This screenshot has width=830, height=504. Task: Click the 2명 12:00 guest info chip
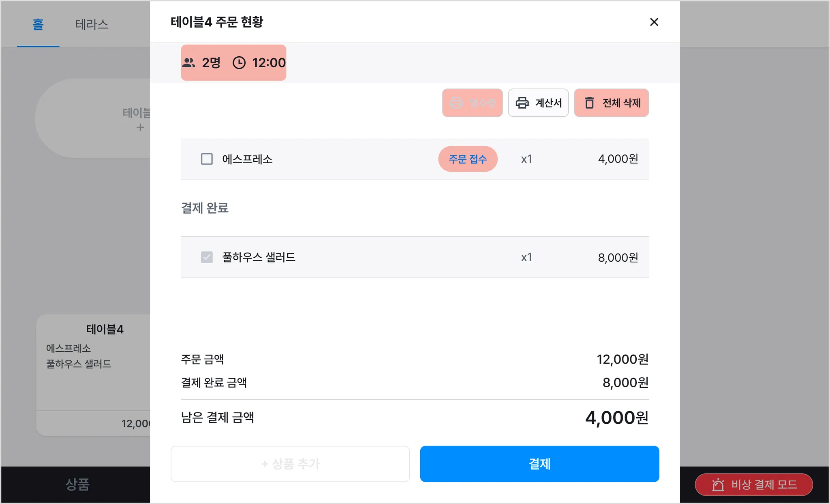pos(233,63)
